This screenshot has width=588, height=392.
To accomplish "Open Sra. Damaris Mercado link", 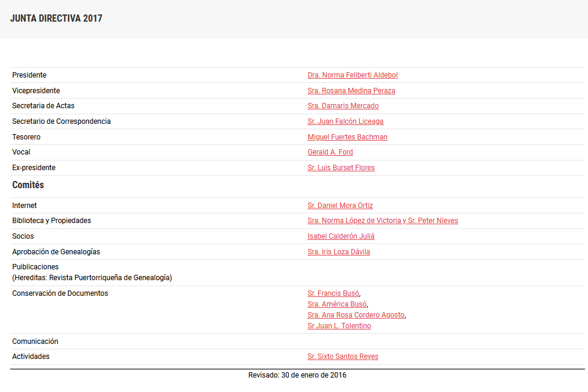I will [343, 106].
